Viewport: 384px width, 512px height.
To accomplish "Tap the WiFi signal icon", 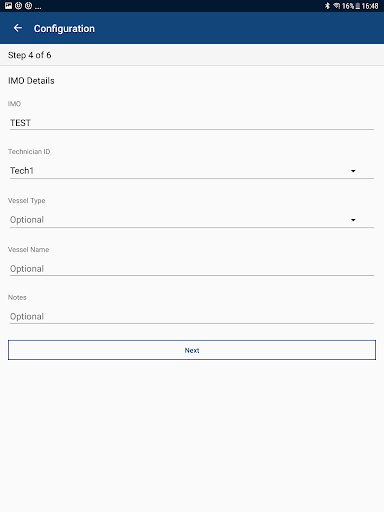I will click(337, 6).
